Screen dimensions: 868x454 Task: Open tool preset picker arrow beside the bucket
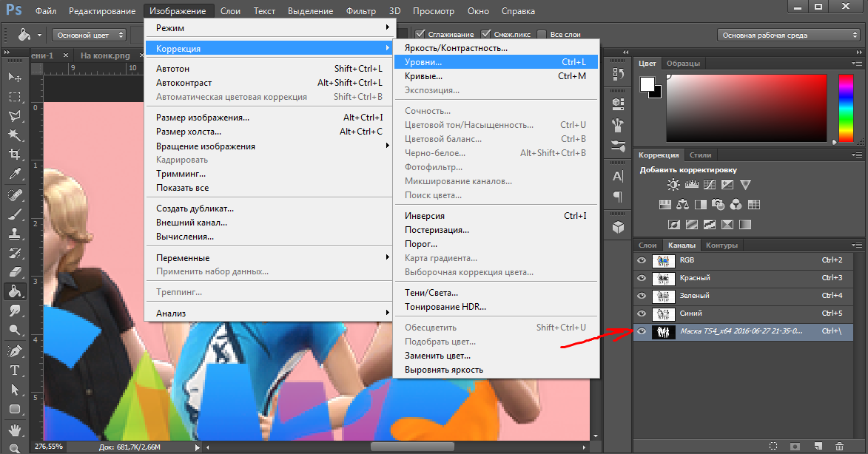coord(39,35)
